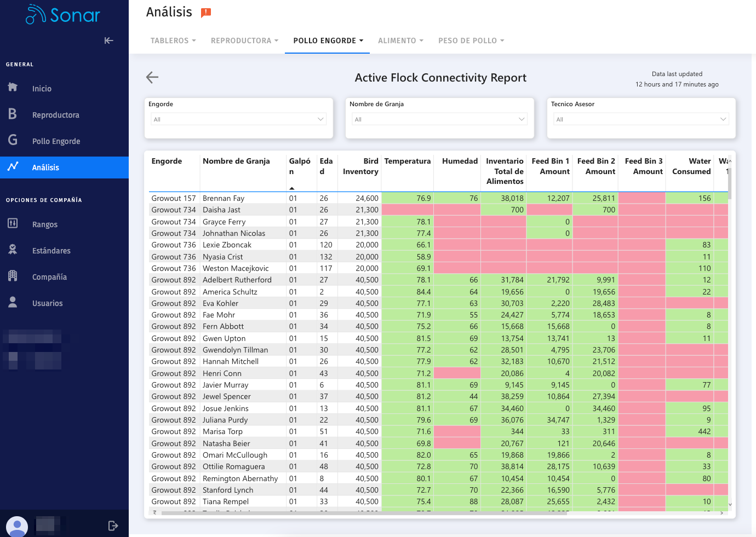756x537 pixels.
Task: Sort by the Temperatura column header
Action: point(407,161)
